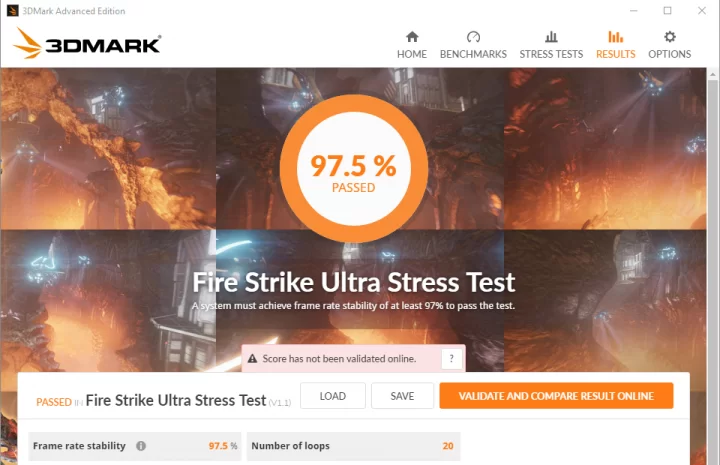Open the question mark help button
Image resolution: width=720 pixels, height=465 pixels.
tap(451, 359)
